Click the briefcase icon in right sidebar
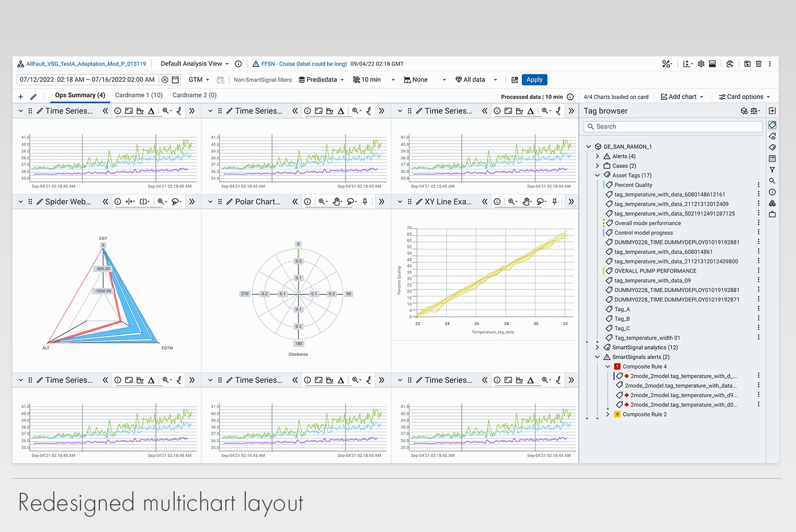The height and width of the screenshot is (532, 796). tap(772, 214)
